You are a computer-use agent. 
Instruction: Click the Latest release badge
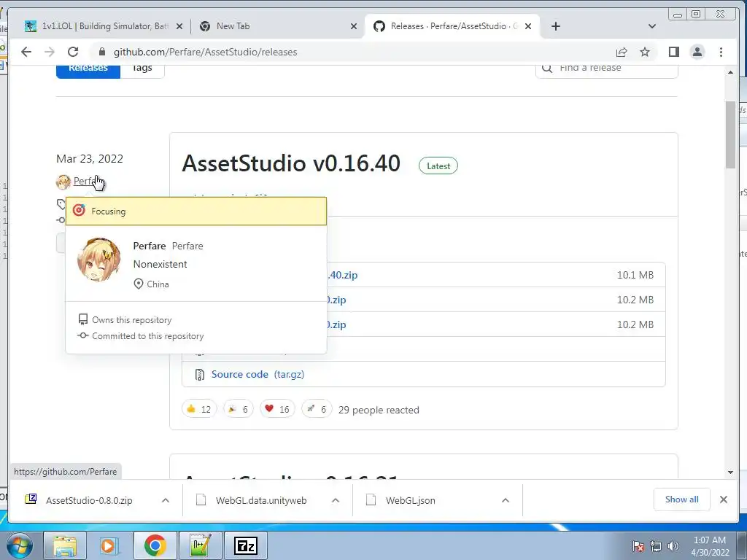click(438, 166)
